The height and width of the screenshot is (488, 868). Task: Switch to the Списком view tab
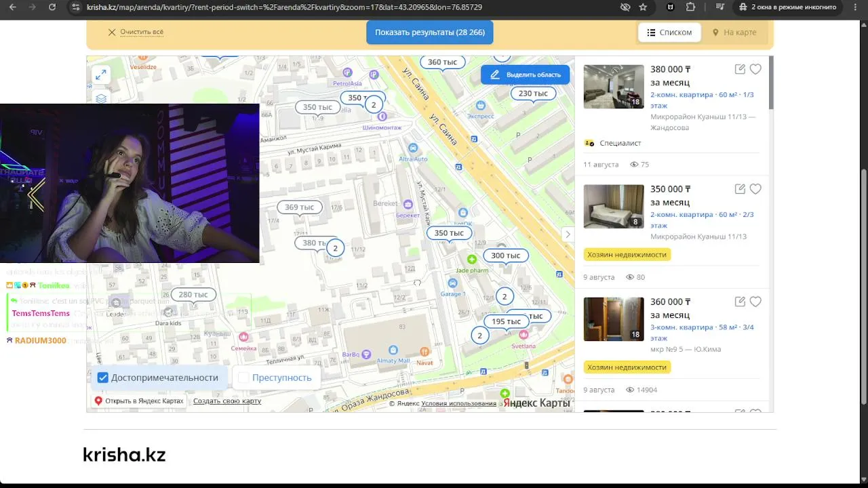point(669,33)
